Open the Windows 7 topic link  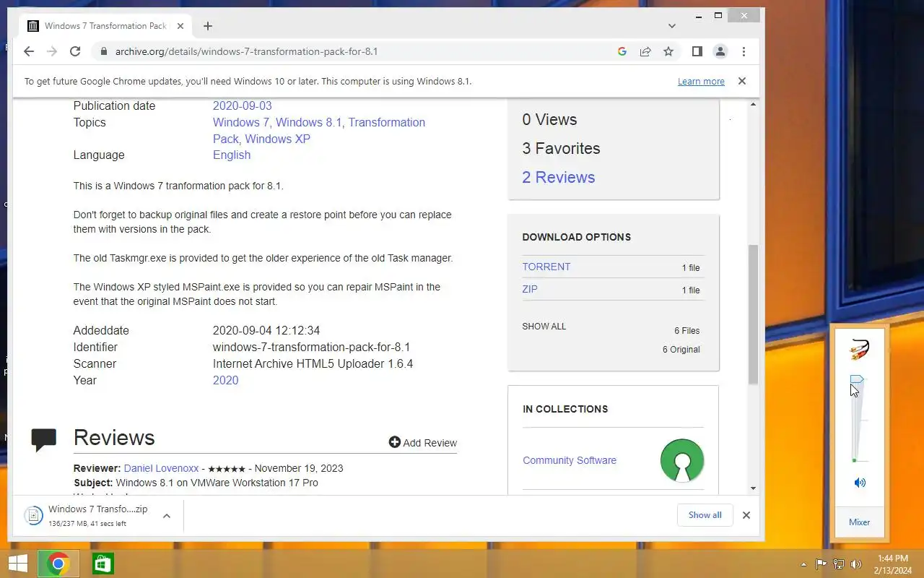[x=241, y=122]
